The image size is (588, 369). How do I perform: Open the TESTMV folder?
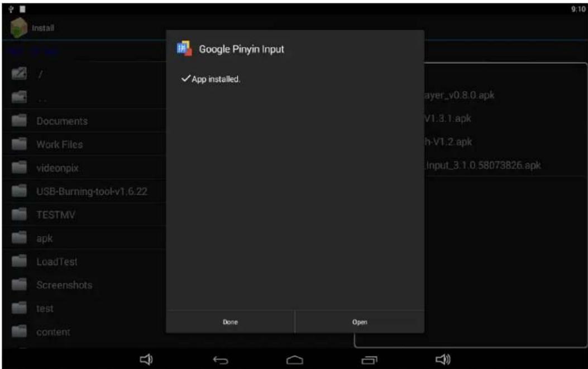84,215
